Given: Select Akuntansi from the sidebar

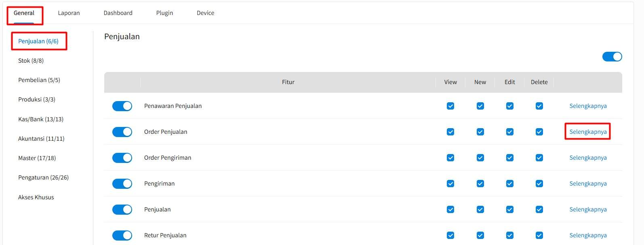Looking at the screenshot, I should tap(41, 138).
